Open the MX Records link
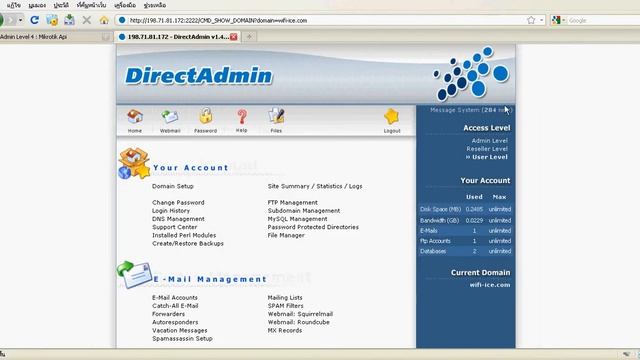The width and height of the screenshot is (640, 360). (x=284, y=330)
